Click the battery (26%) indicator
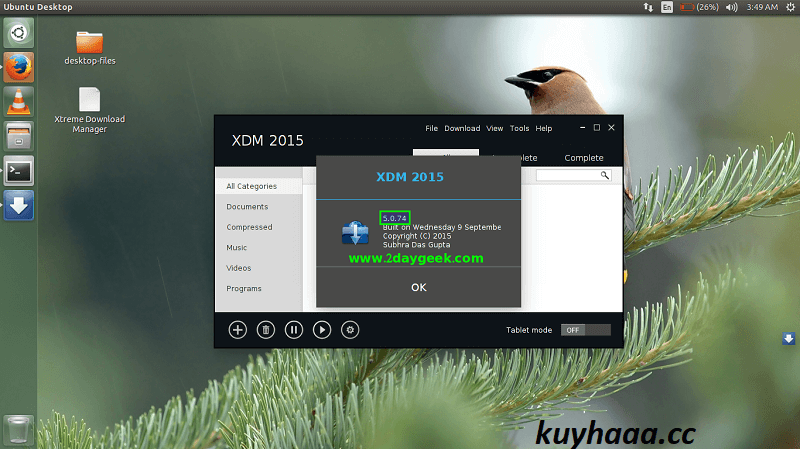The width and height of the screenshot is (800, 449). point(699,7)
